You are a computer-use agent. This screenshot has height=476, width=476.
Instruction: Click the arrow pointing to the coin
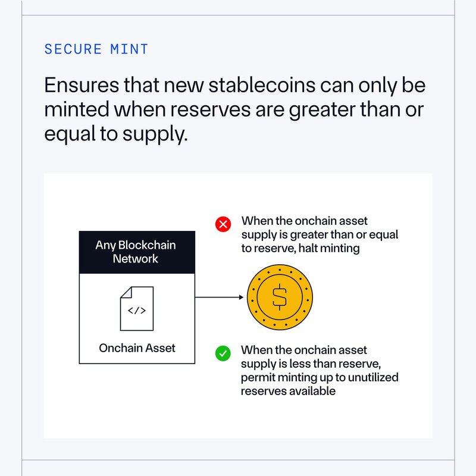(x=220, y=296)
